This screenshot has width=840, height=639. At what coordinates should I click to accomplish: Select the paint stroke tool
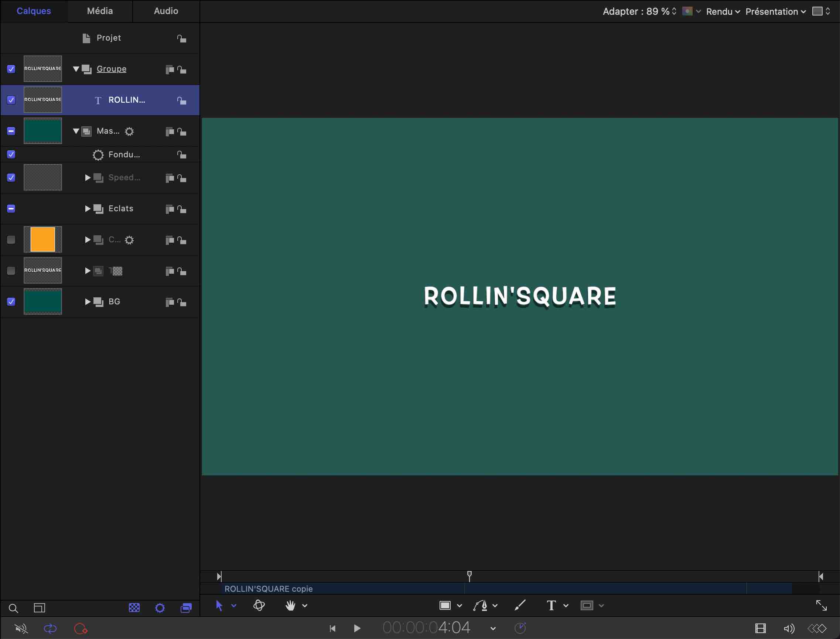click(x=520, y=605)
